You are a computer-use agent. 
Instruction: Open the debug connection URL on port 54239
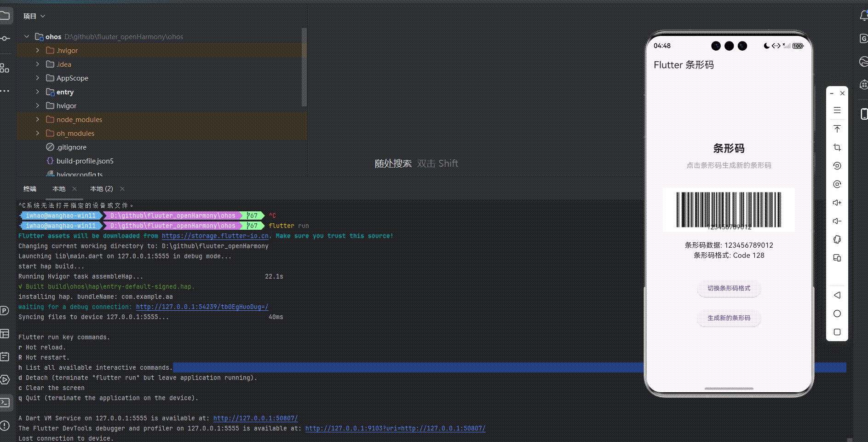(202, 307)
